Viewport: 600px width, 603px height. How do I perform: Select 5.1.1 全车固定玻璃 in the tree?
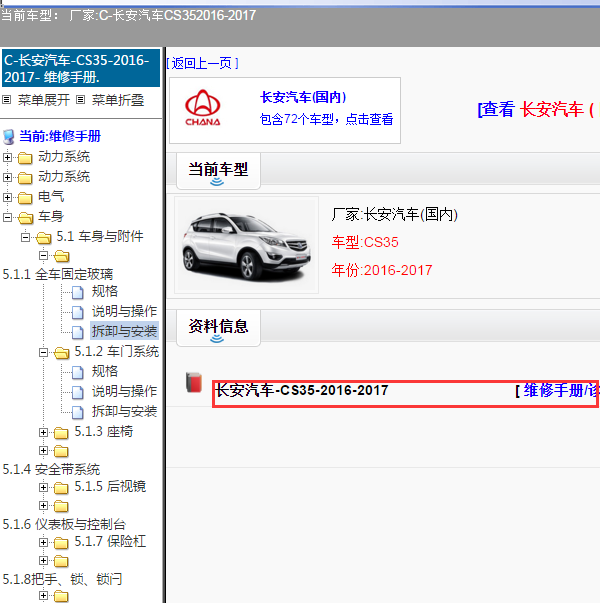(x=58, y=274)
